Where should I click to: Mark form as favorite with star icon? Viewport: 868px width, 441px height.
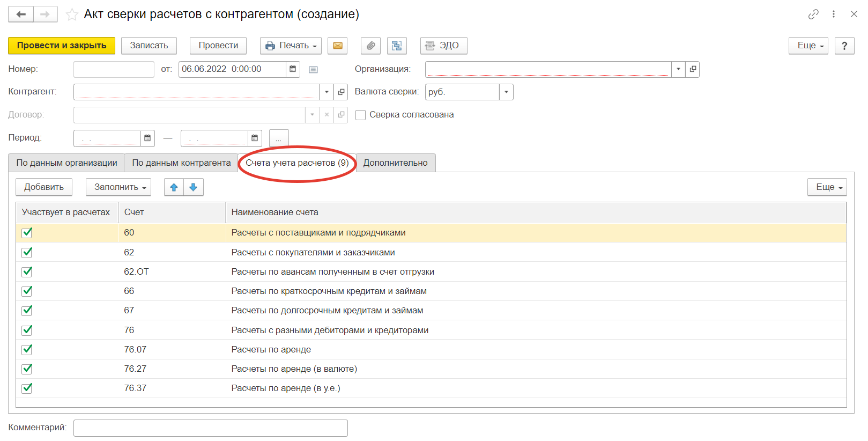(x=72, y=14)
